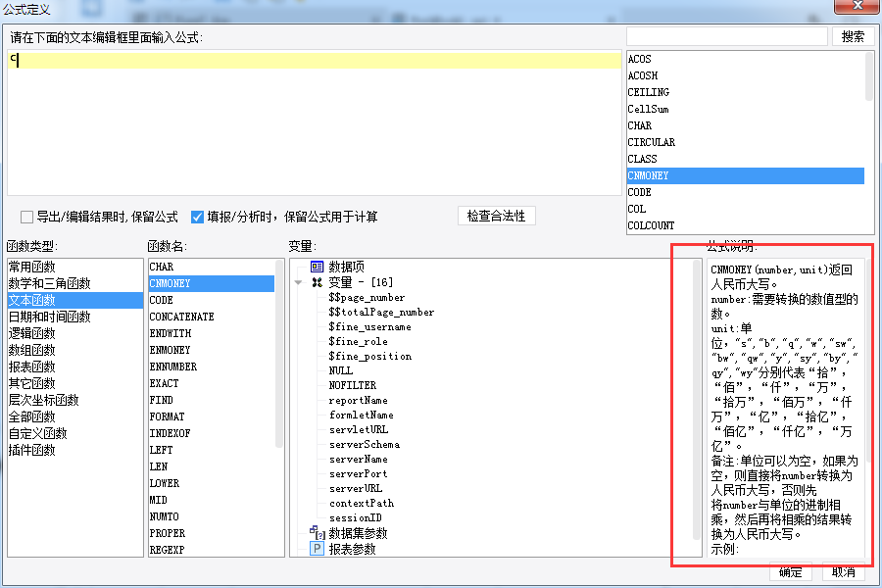The width and height of the screenshot is (882, 588).
Task: Click the 数据集参数 icon
Action: coord(318,532)
